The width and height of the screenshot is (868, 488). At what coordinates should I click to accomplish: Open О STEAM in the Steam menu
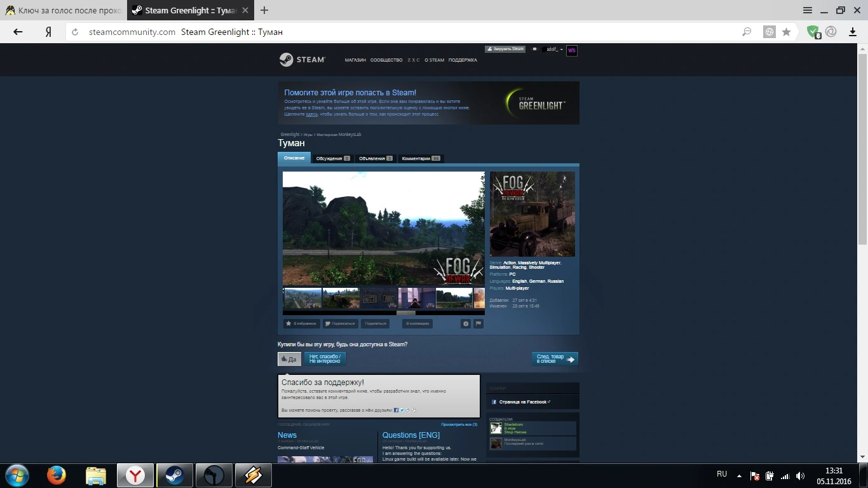(x=435, y=60)
